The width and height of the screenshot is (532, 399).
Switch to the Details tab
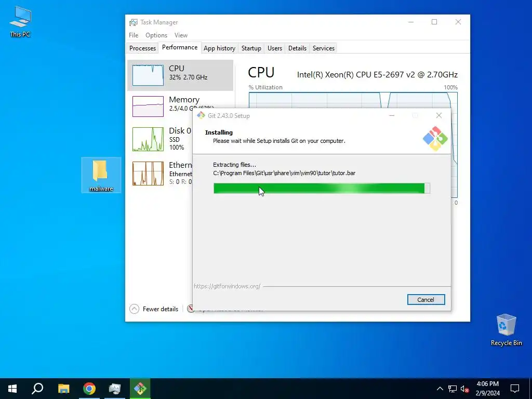click(x=298, y=48)
